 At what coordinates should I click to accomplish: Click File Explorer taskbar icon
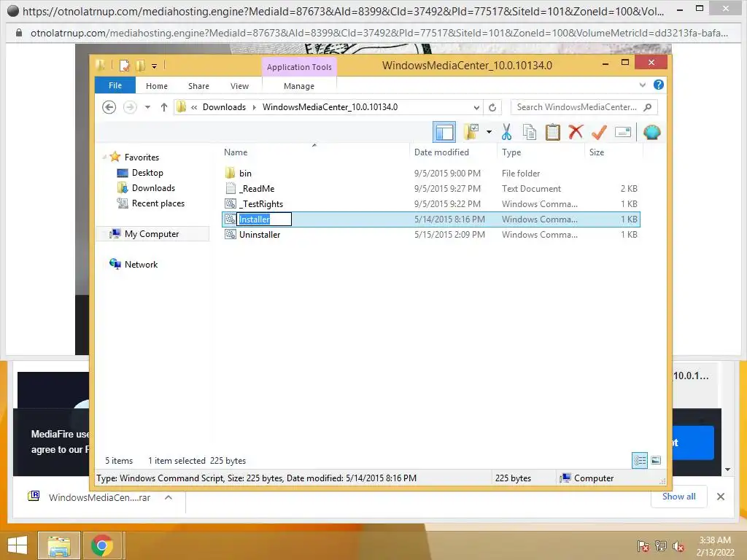(58, 545)
